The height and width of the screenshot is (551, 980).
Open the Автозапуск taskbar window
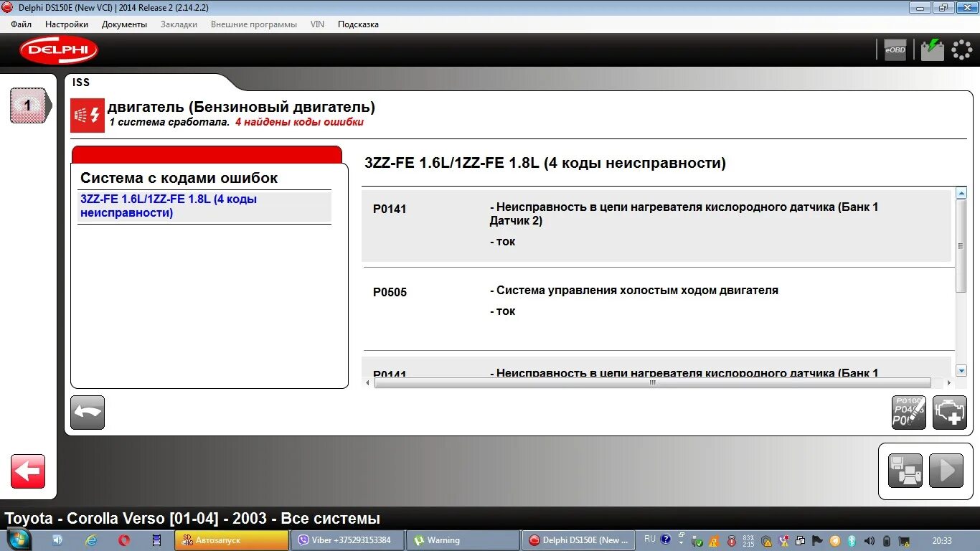pos(230,540)
